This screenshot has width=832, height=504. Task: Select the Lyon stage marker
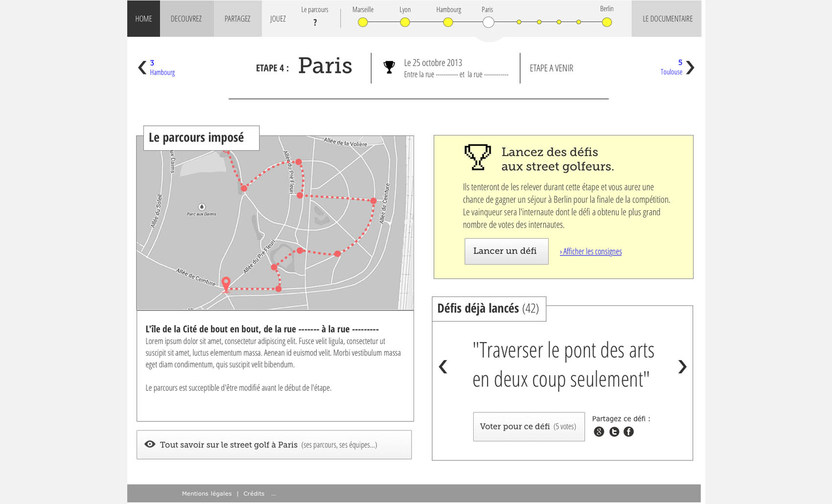pyautogui.click(x=405, y=22)
